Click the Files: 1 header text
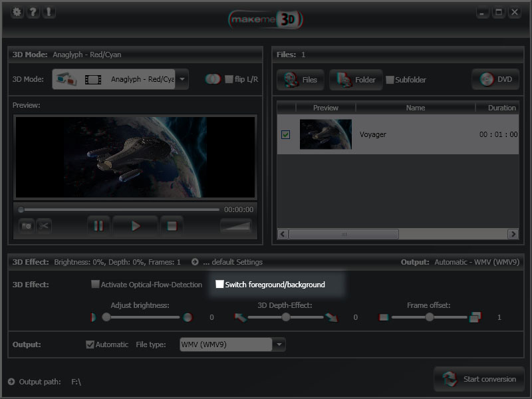The width and height of the screenshot is (532, 399). point(291,55)
